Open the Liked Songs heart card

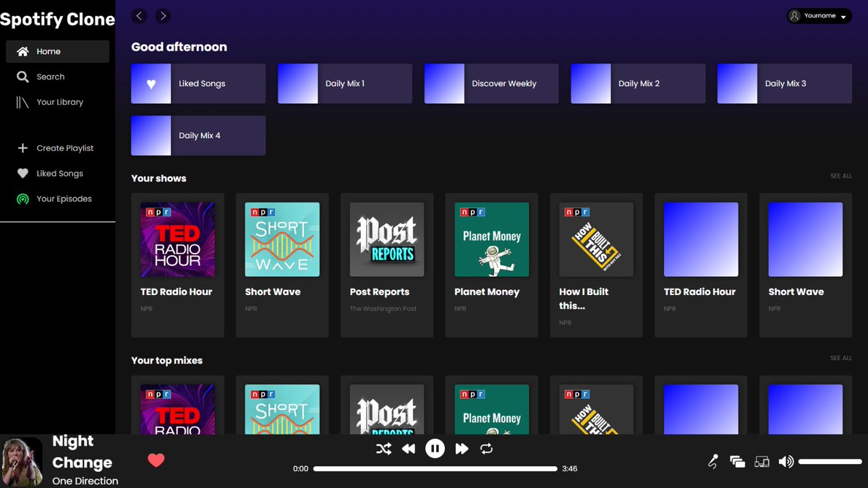point(198,84)
